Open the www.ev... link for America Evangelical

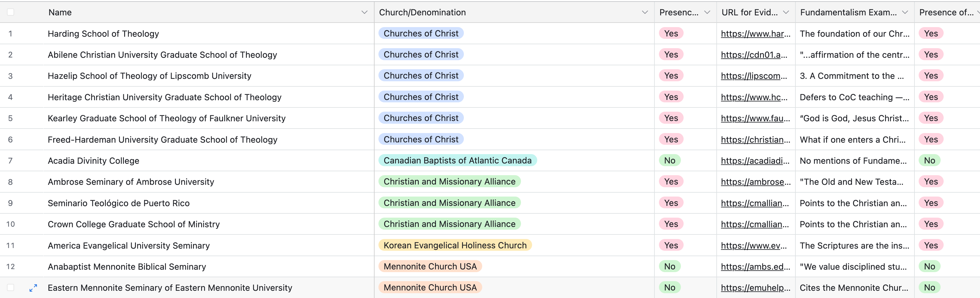[754, 245]
